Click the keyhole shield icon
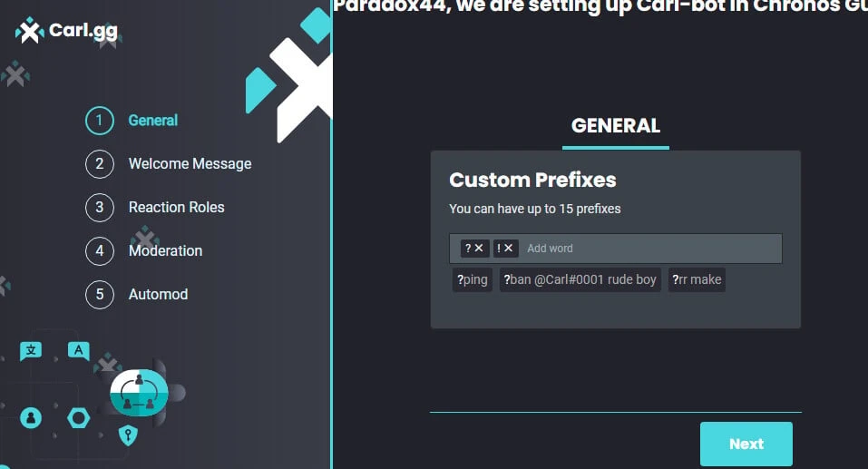This screenshot has height=469, width=868. 128,435
